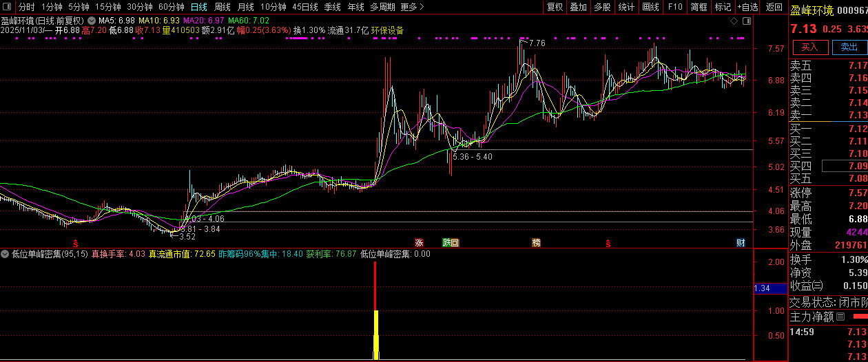Image resolution: width=868 pixels, height=362 pixels.
Task: Switch to the 45日线 period
Action: pos(305,7)
